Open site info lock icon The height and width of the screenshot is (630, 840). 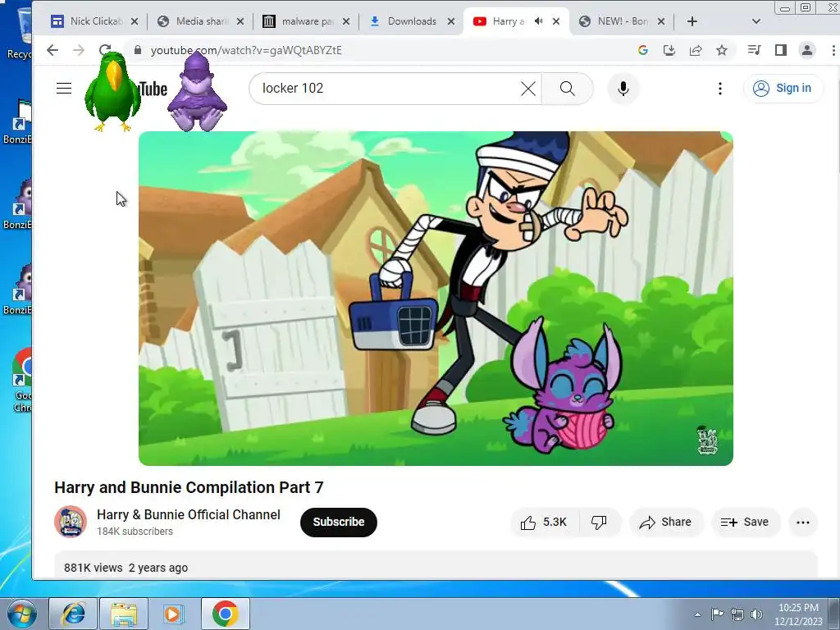coord(138,50)
